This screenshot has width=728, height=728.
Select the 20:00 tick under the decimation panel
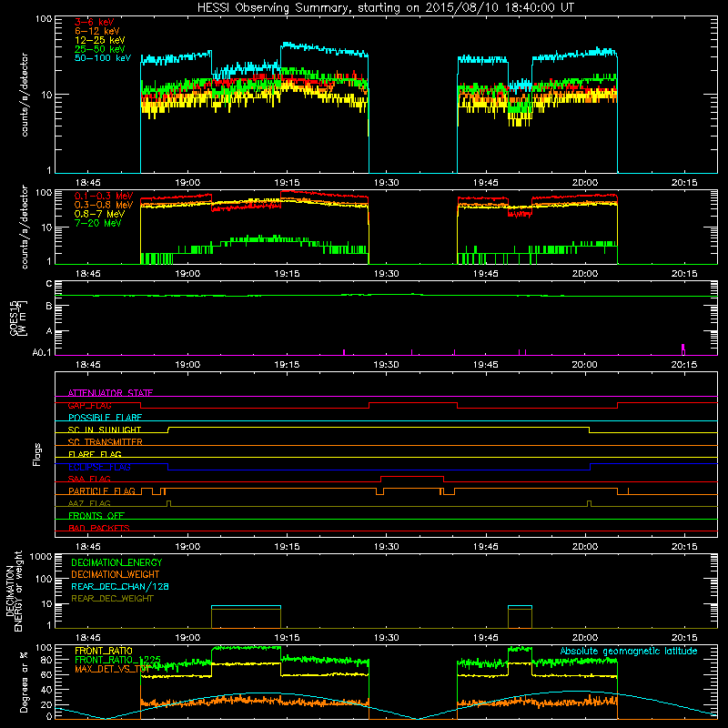585,638
